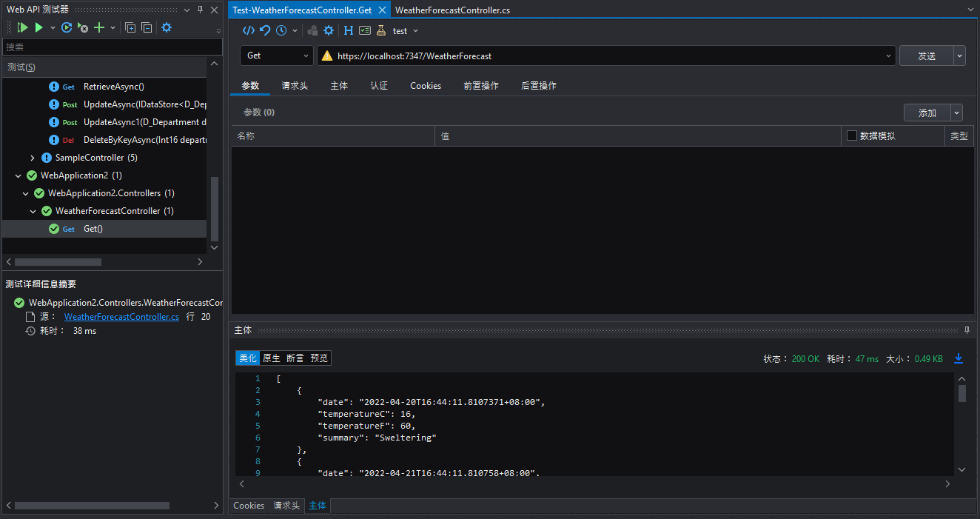Viewport: 980px width, 519px height.
Task: Expand the SampleController (5) node
Action: coord(33,158)
